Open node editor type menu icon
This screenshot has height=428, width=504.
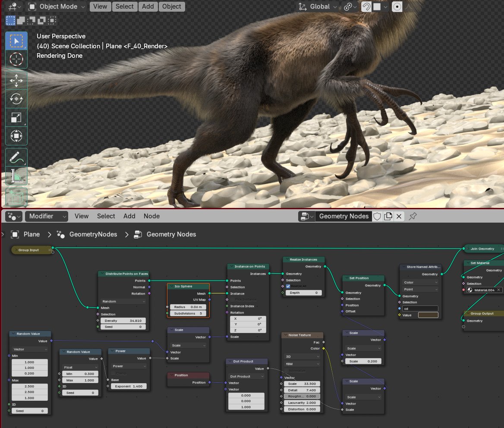(x=13, y=217)
